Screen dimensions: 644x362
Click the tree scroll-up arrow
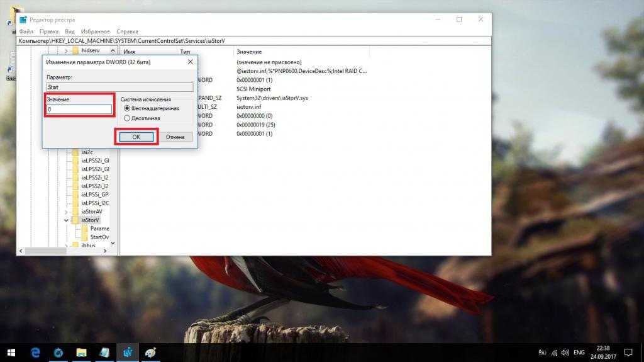click(x=113, y=50)
